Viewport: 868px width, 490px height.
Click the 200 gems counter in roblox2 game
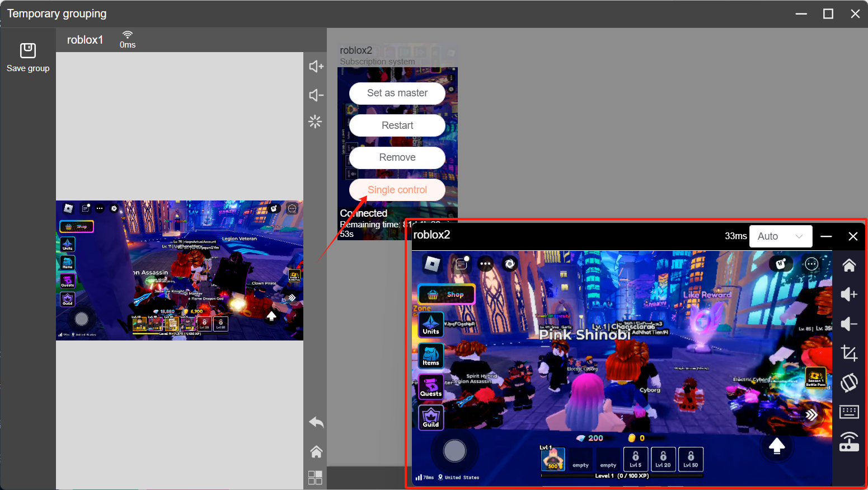[x=590, y=438]
